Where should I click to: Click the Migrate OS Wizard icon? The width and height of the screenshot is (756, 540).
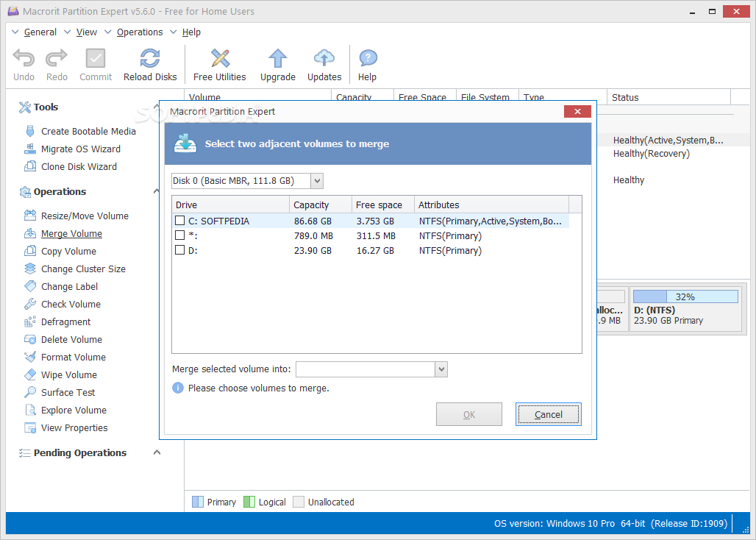pyautogui.click(x=30, y=149)
